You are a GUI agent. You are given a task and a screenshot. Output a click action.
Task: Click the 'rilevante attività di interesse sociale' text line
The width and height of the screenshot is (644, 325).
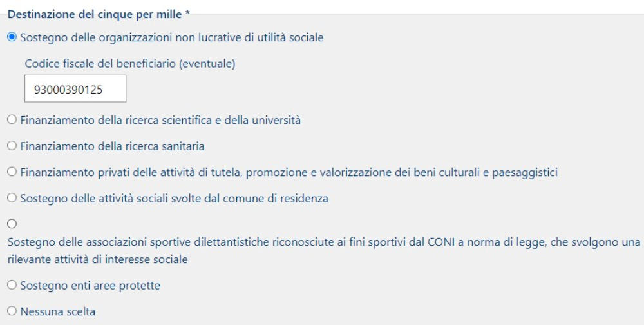pyautogui.click(x=98, y=260)
